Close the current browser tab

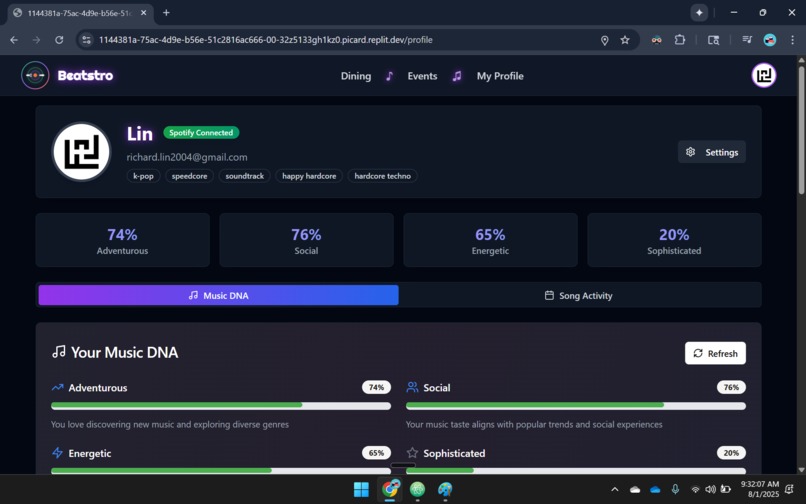[x=144, y=13]
